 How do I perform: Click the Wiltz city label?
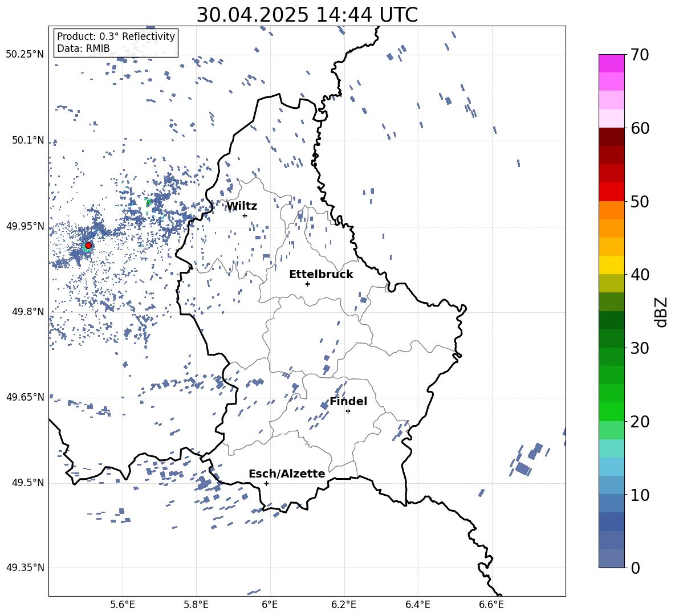pyautogui.click(x=242, y=206)
